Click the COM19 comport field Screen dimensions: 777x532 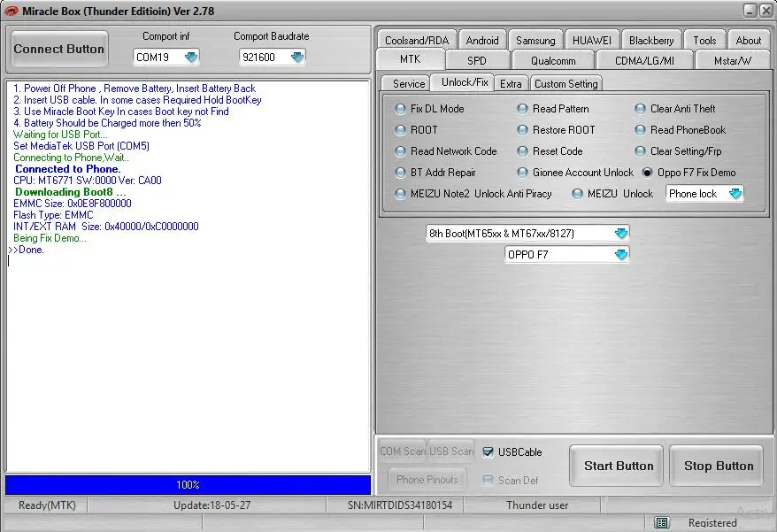coord(166,57)
